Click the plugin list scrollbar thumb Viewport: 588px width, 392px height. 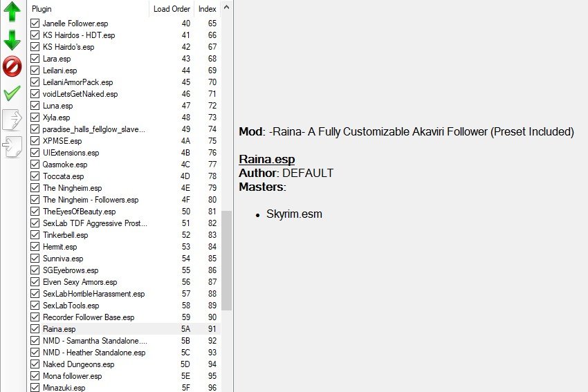click(x=226, y=261)
